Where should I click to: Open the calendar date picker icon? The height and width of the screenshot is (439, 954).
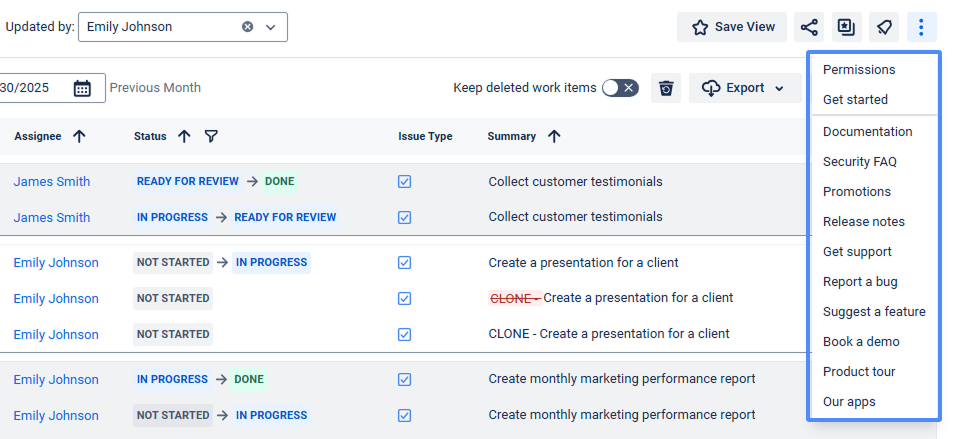82,88
